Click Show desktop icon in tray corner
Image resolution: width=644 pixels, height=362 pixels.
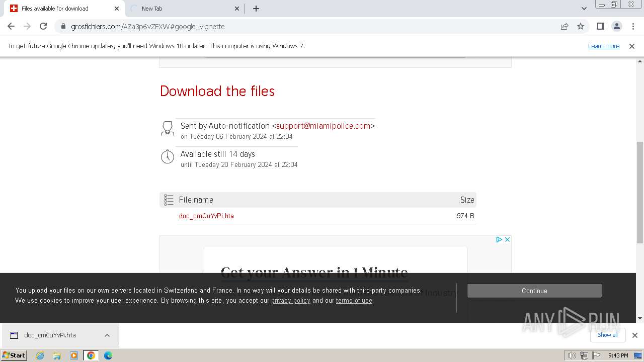coord(638,355)
